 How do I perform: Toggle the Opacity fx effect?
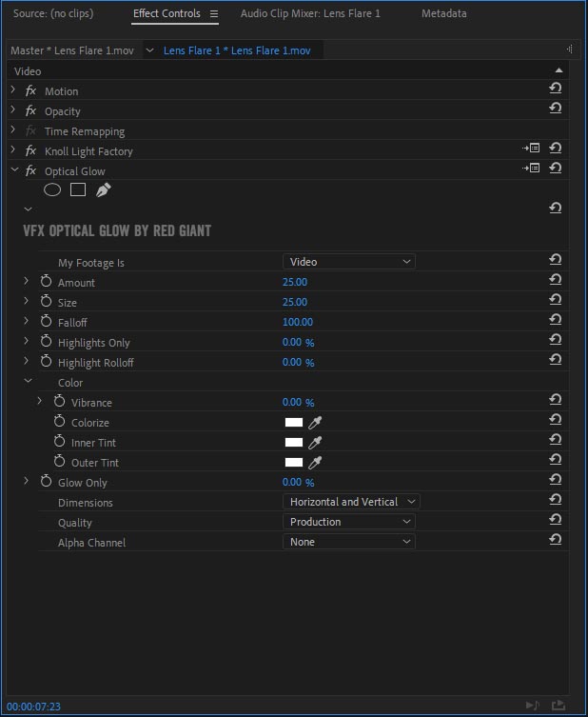point(30,111)
